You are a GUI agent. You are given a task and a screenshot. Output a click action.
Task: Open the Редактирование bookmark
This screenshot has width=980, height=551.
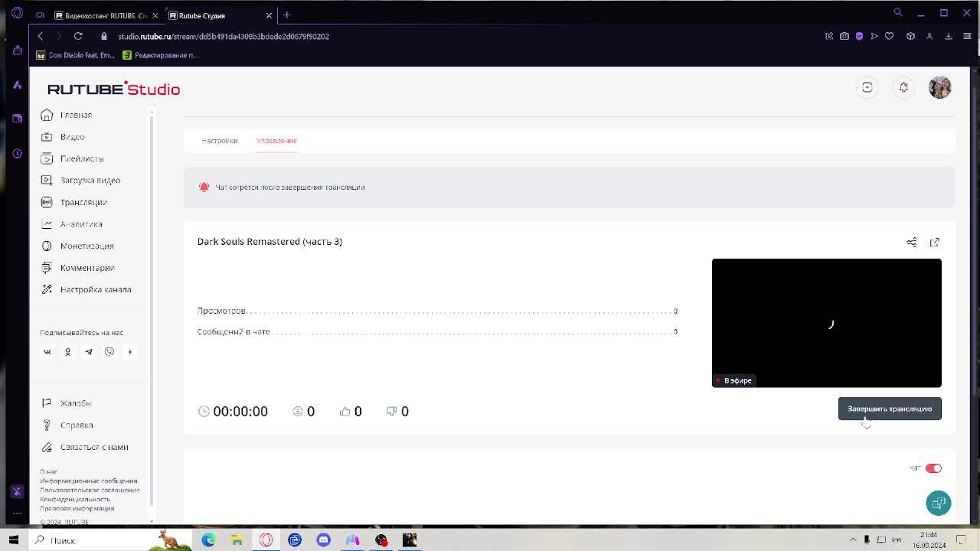tap(160, 55)
